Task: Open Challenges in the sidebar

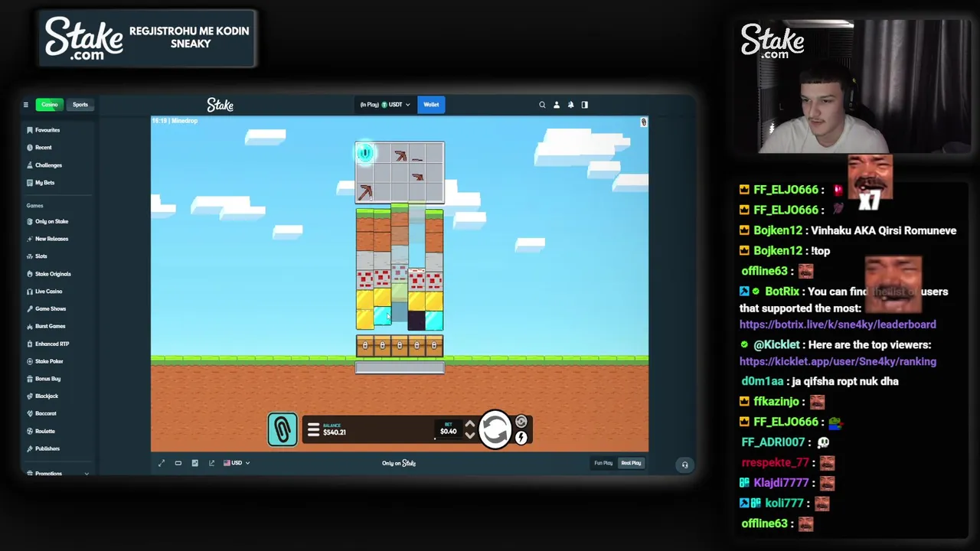Action: 44,165
